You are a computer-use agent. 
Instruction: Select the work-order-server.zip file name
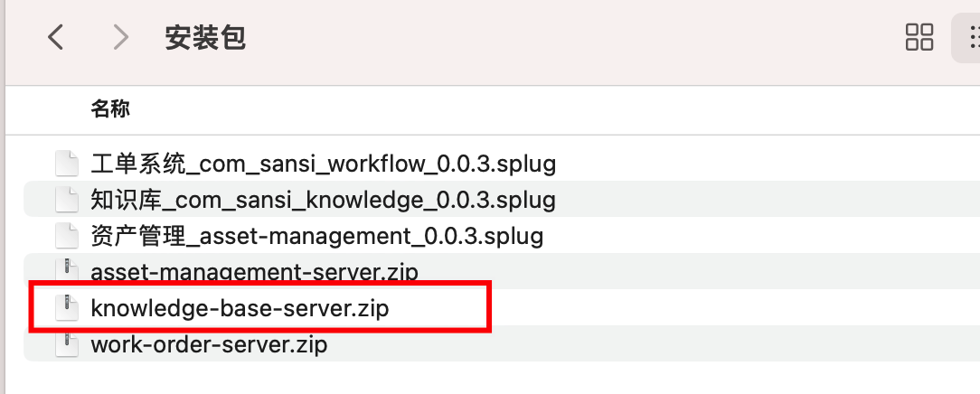[x=209, y=344]
